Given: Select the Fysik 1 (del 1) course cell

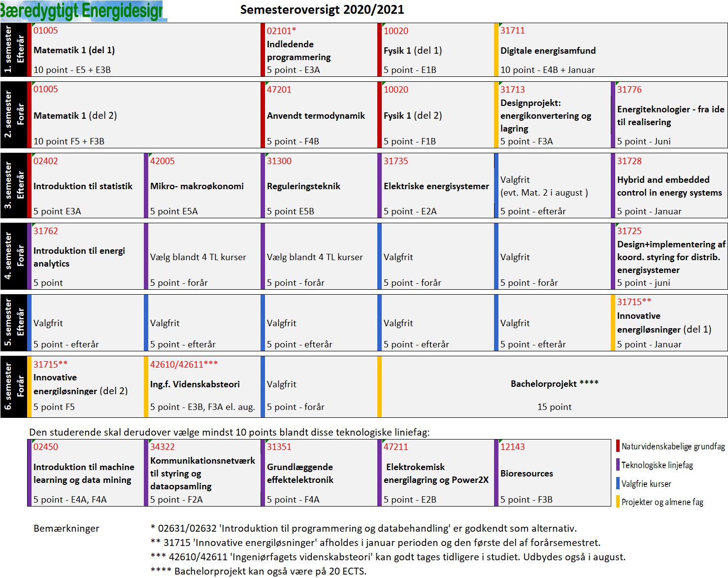Looking at the screenshot, I should [x=436, y=50].
